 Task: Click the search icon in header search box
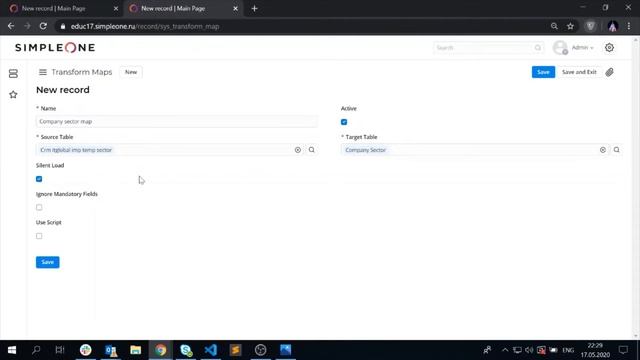pyautogui.click(x=538, y=48)
